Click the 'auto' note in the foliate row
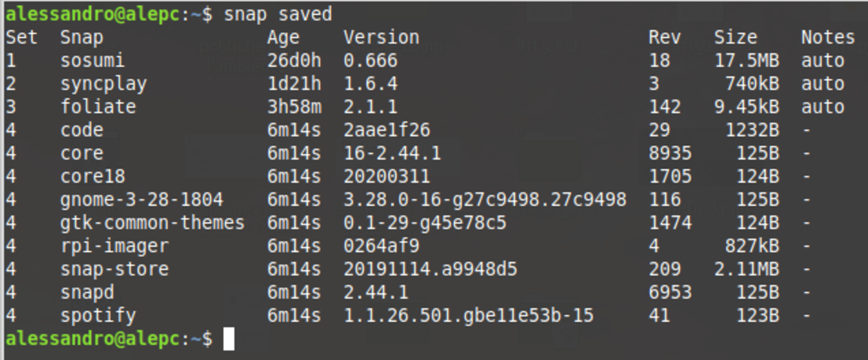 [x=823, y=107]
